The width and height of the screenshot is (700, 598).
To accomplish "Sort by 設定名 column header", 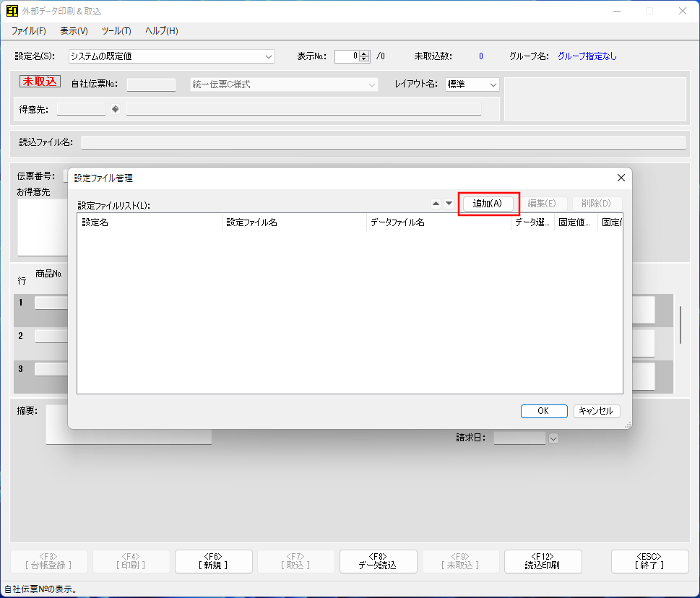I will pos(150,222).
